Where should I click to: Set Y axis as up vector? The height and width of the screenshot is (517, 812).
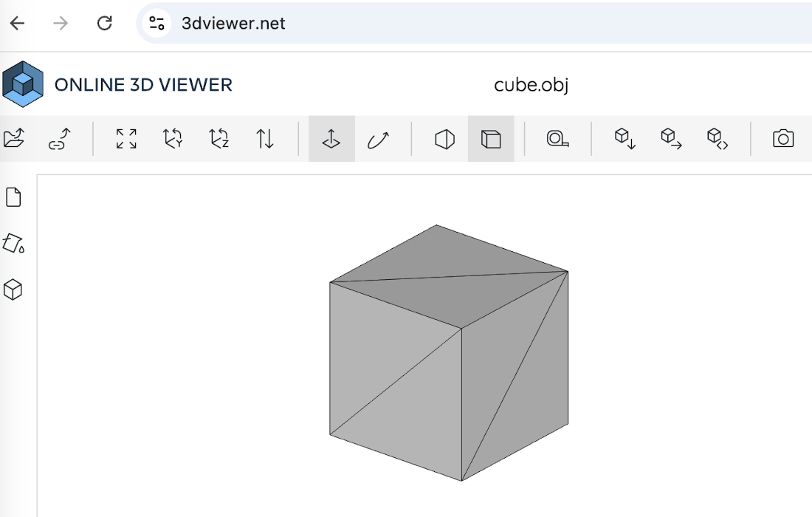tap(173, 138)
